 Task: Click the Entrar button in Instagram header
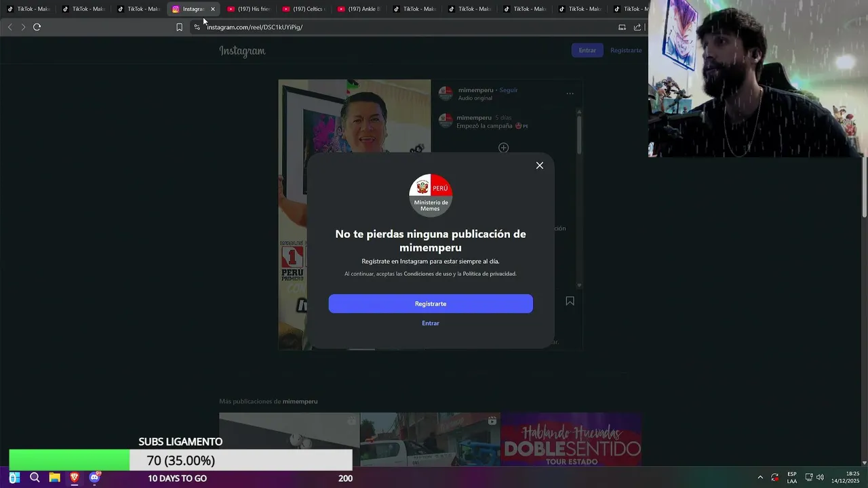pos(587,50)
